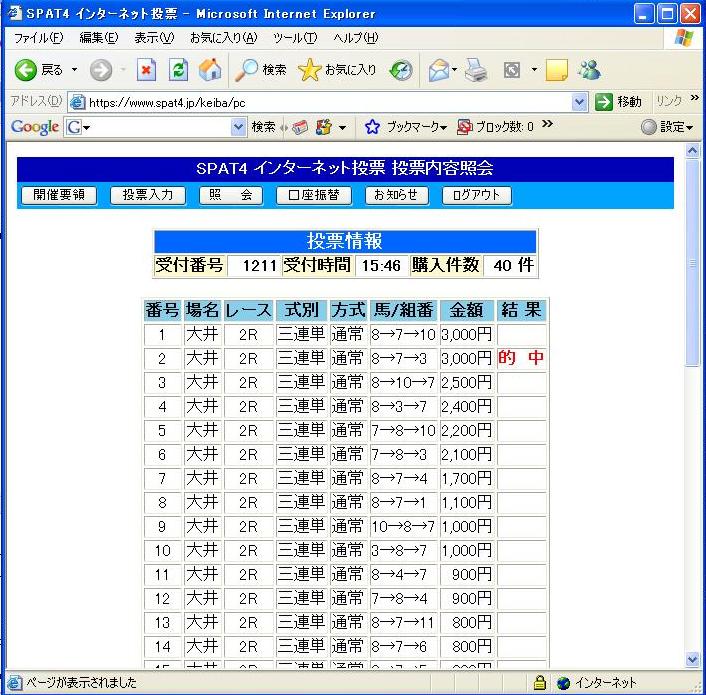Click the security padlock in status bar
This screenshot has height=695, width=706.
click(x=539, y=683)
